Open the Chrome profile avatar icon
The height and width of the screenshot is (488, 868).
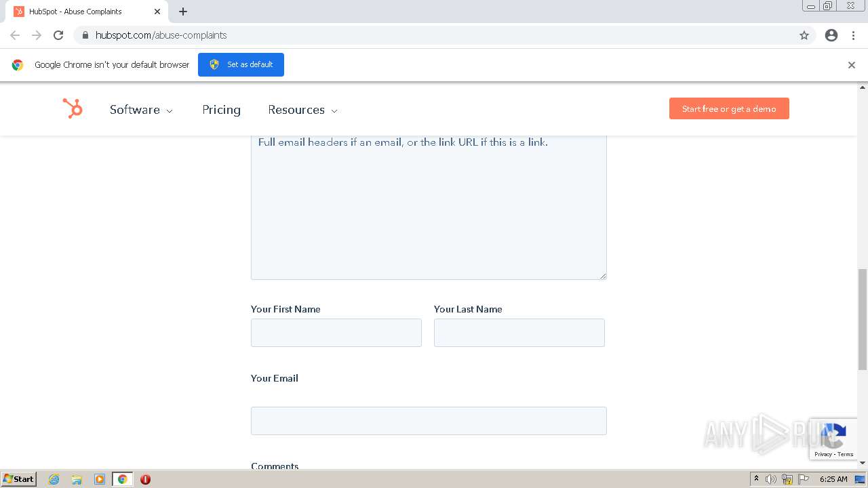pos(831,35)
